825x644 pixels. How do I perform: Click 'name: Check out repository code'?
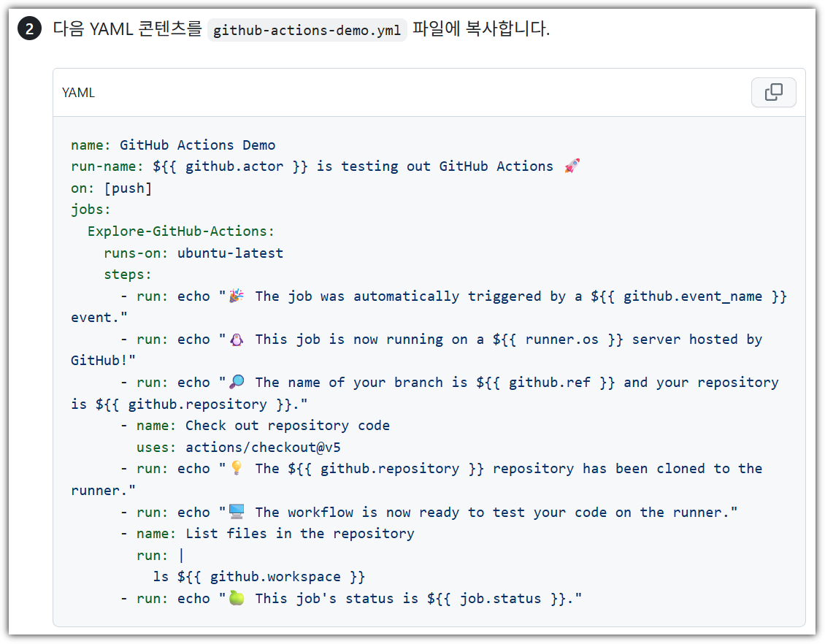(256, 425)
